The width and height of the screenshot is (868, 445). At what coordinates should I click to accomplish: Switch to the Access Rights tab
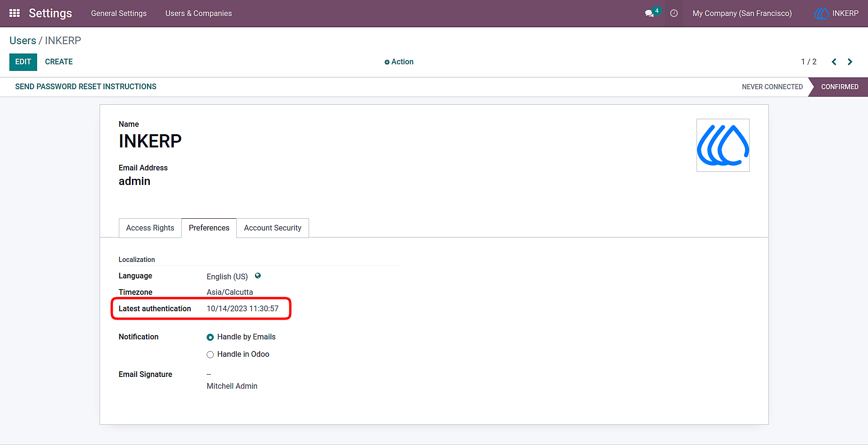(150, 228)
